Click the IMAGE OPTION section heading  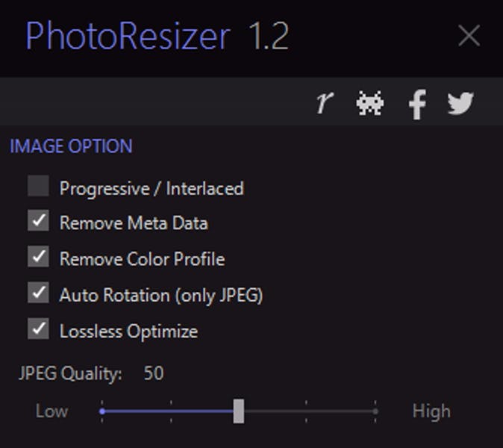(x=71, y=146)
